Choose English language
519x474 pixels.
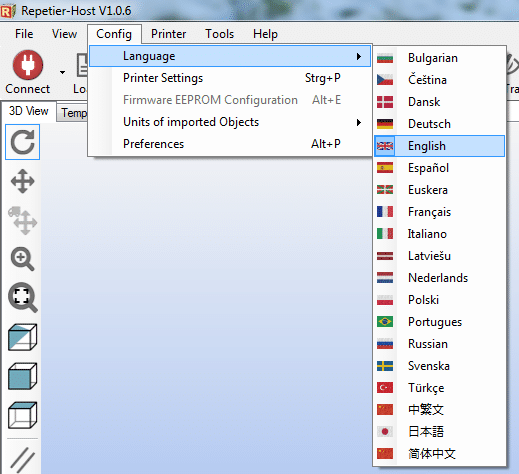439,146
